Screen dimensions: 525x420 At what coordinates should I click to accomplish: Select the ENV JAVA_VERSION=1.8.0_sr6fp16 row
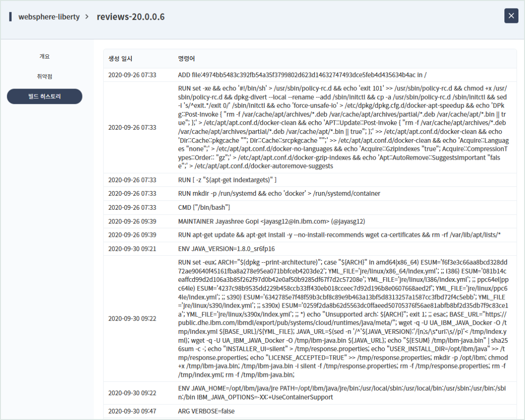pos(310,249)
